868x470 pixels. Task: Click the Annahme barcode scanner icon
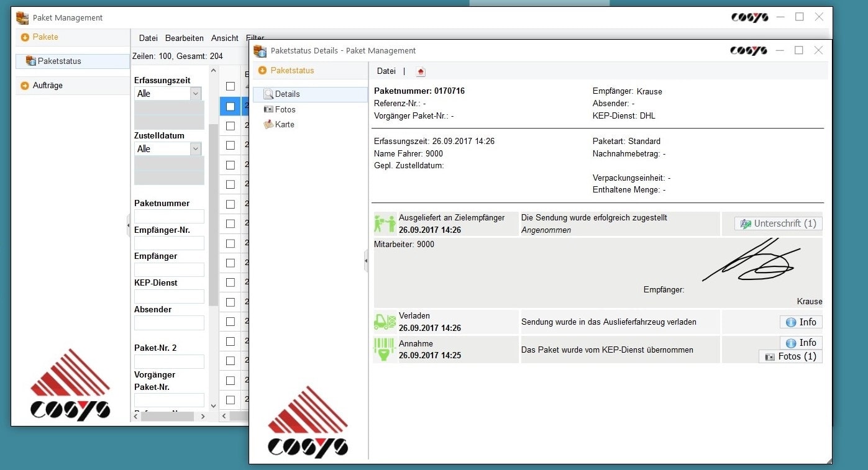(385, 350)
